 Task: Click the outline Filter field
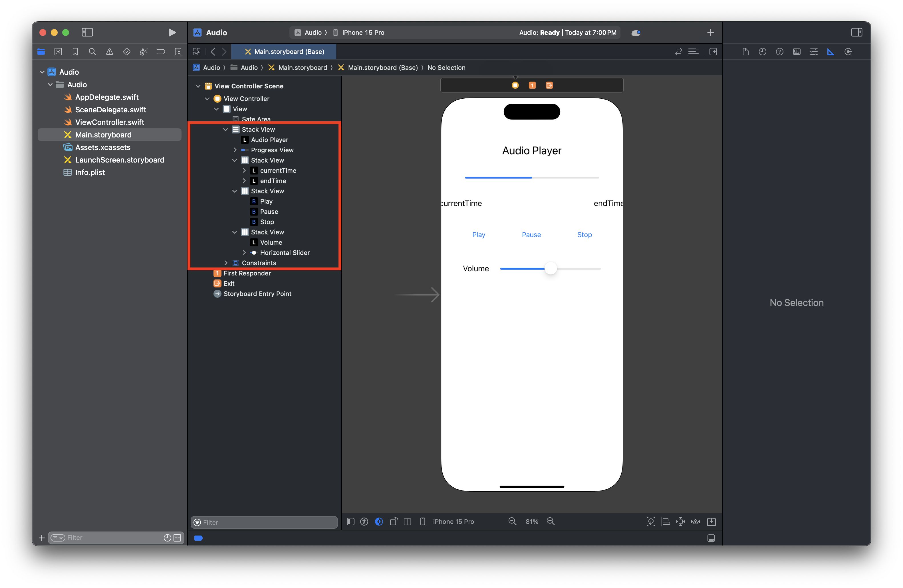tap(266, 522)
